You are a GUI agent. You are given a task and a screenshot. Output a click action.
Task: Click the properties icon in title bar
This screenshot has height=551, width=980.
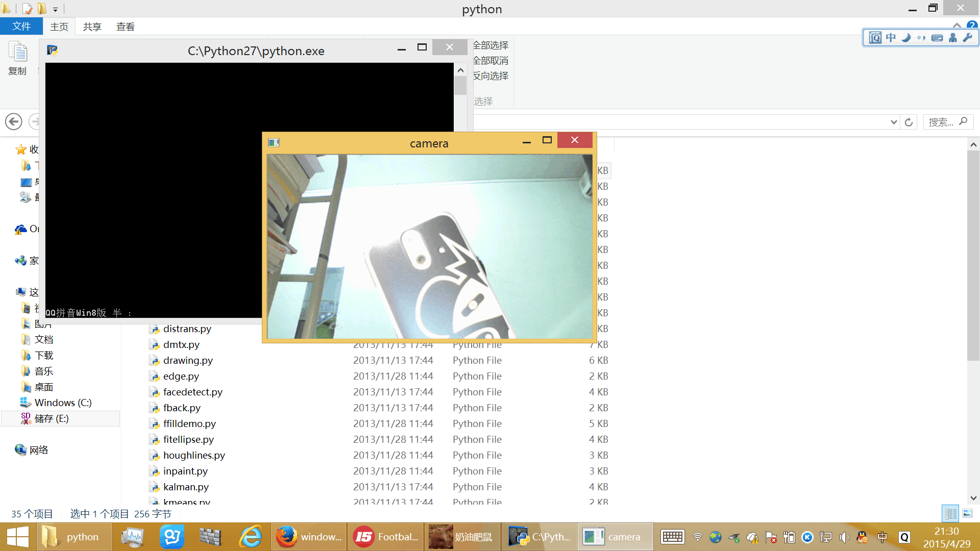[x=27, y=9]
